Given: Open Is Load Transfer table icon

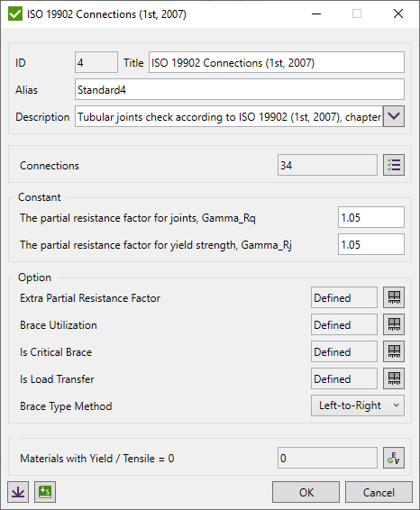Looking at the screenshot, I should click(x=394, y=378).
